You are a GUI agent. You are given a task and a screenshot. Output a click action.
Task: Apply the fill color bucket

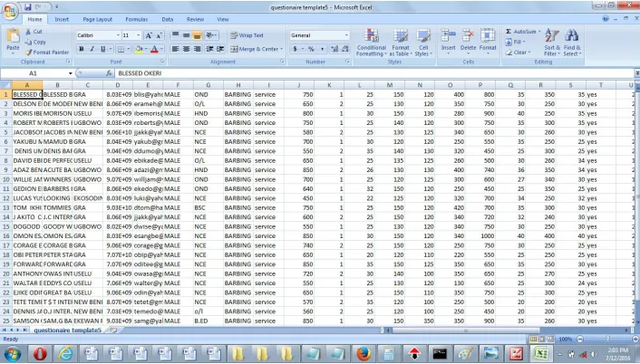[139, 49]
